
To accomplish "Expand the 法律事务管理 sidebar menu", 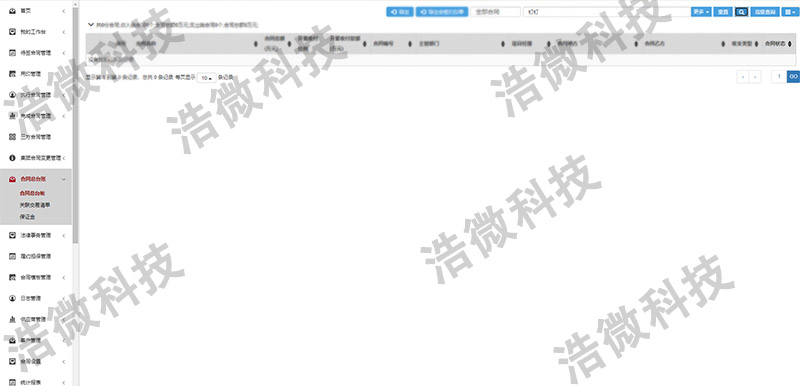I will coord(63,236).
